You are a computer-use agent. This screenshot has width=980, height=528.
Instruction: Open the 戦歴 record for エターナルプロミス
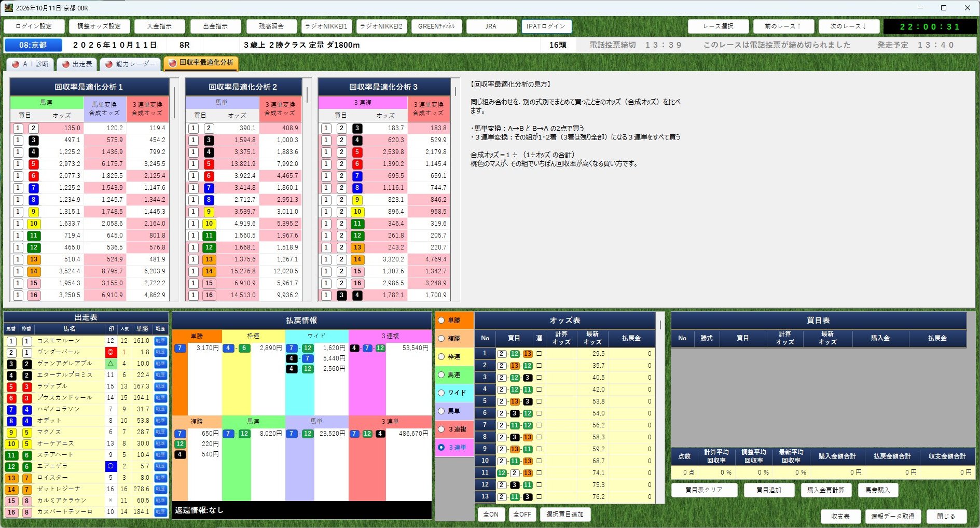tap(160, 375)
